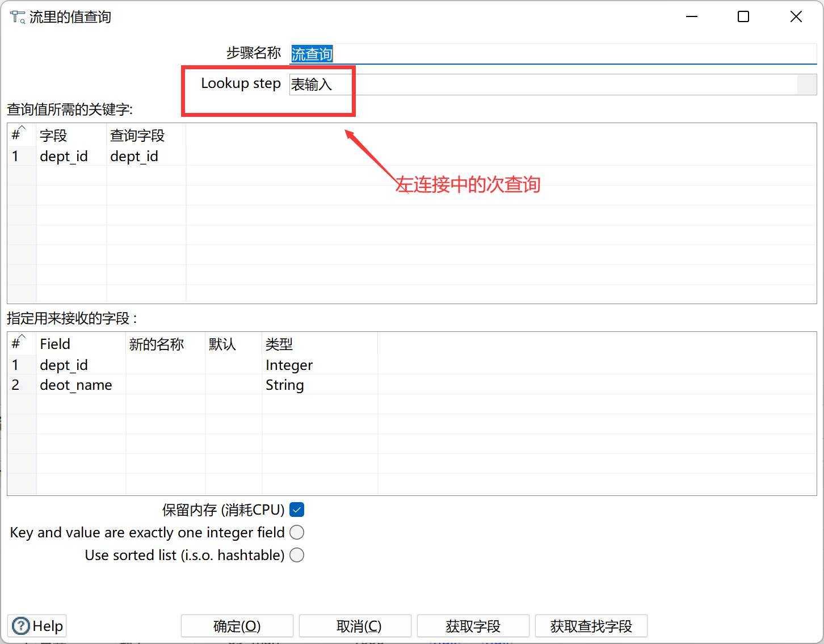Click the 新的名称 column header
Screen dimensions: 824x644
pyautogui.click(x=166, y=344)
